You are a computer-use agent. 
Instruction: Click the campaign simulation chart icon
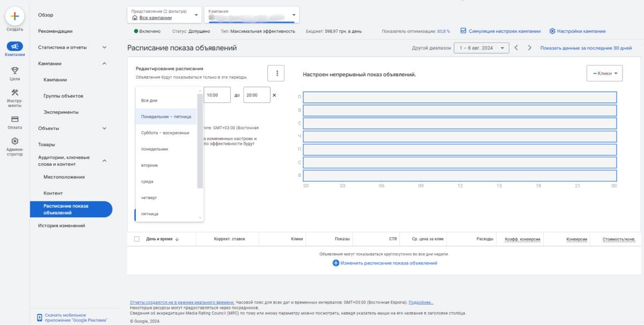click(x=463, y=31)
